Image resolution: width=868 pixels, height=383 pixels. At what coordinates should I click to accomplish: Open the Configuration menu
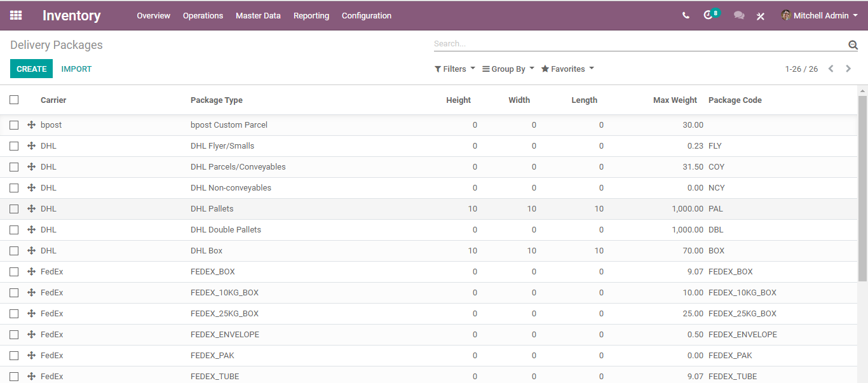(x=367, y=16)
